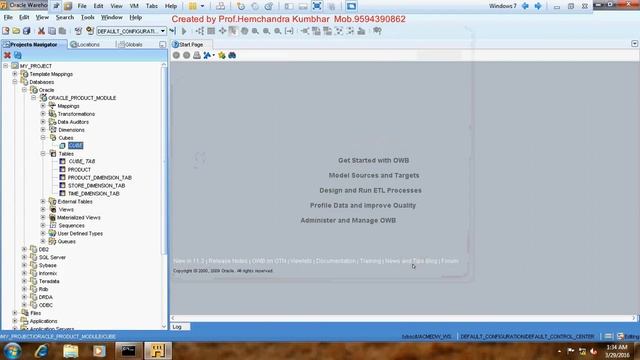This screenshot has width=640, height=360.
Task: Click the Paste toolbar icon
Action: (x=62, y=31)
